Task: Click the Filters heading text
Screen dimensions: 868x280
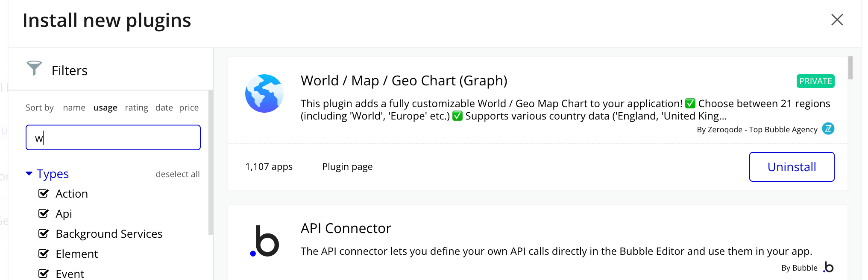Action: tap(70, 70)
